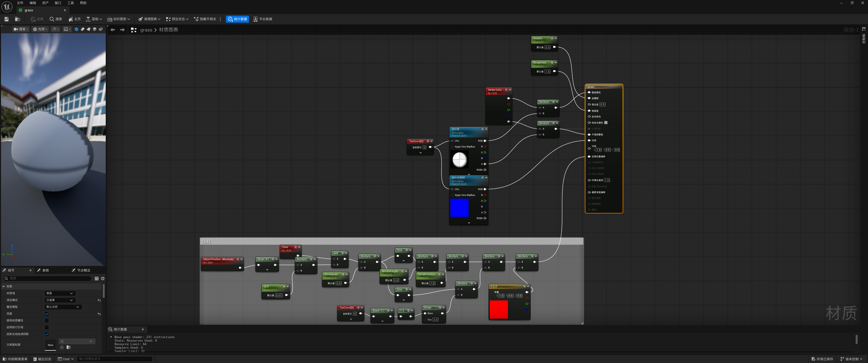The width and height of the screenshot is (868, 363).
Task: Click the red color preview in the 1,0,0 constant node
Action: (x=498, y=310)
